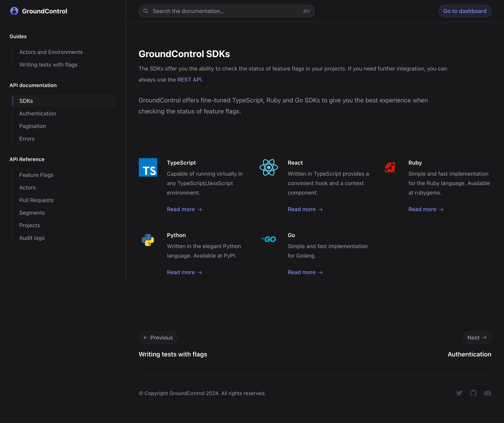Open the GitHub footer icon

(x=473, y=393)
